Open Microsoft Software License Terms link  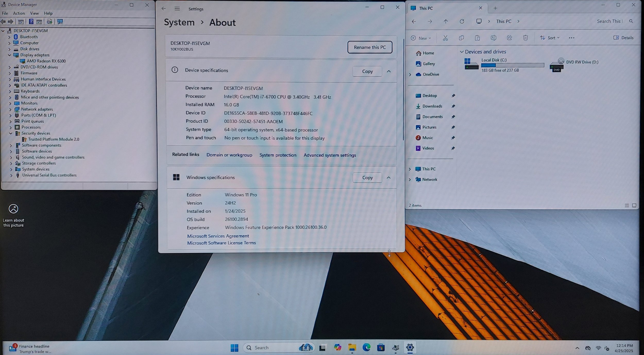(221, 243)
